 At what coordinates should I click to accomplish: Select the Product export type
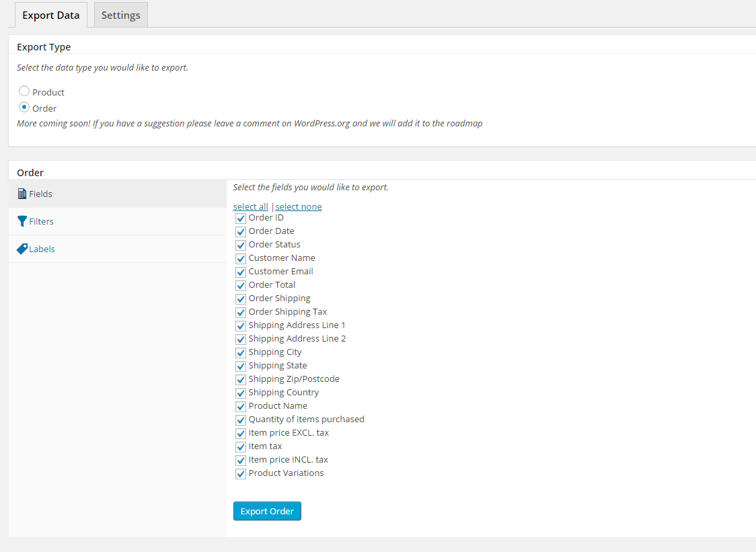(24, 91)
